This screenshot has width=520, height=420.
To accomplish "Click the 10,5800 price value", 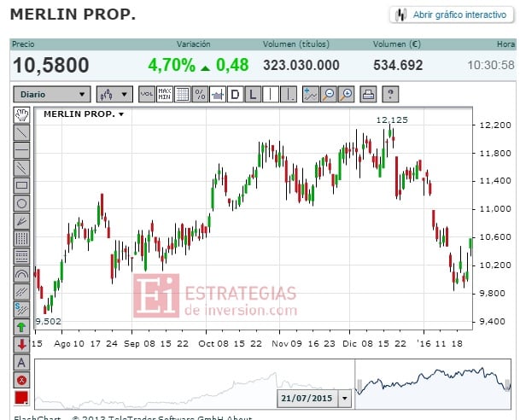I will [x=51, y=65].
